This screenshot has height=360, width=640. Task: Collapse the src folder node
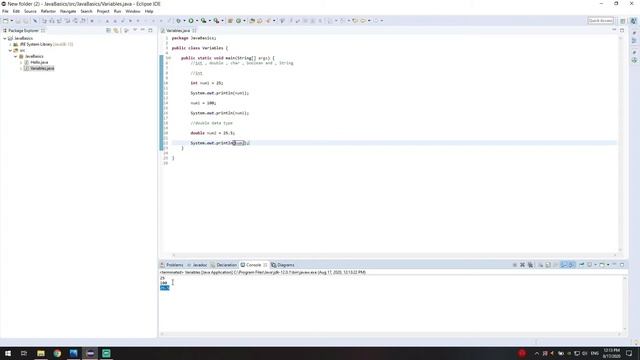point(10,50)
